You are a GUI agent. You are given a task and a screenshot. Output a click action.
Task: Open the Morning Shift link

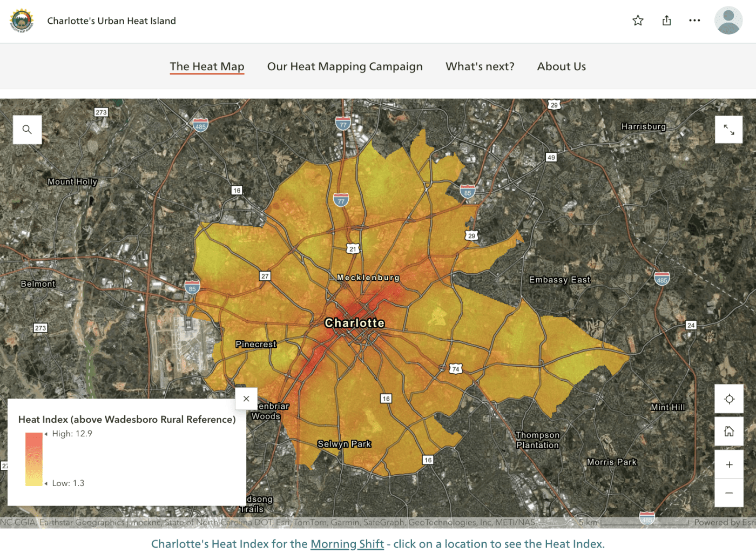(347, 544)
